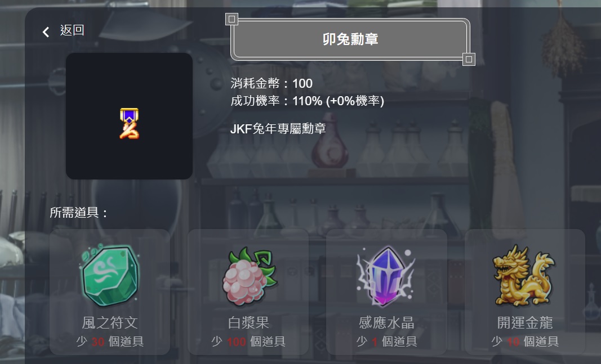The width and height of the screenshot is (601, 364).
Task: Select the golden 開運金龍 dragon icon
Action: 524,275
